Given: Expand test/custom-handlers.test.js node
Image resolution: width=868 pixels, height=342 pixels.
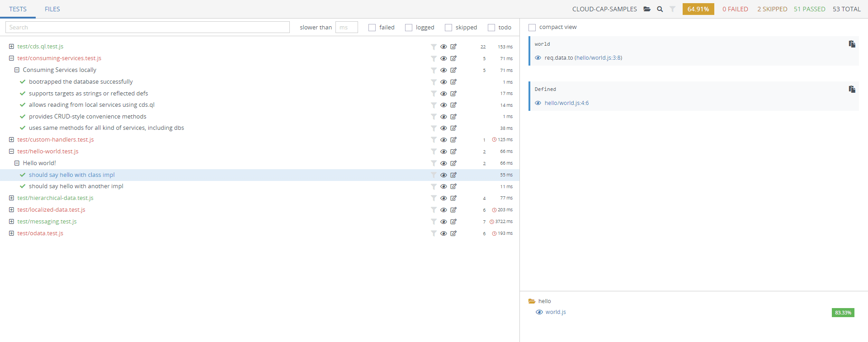Looking at the screenshot, I should click(x=11, y=139).
